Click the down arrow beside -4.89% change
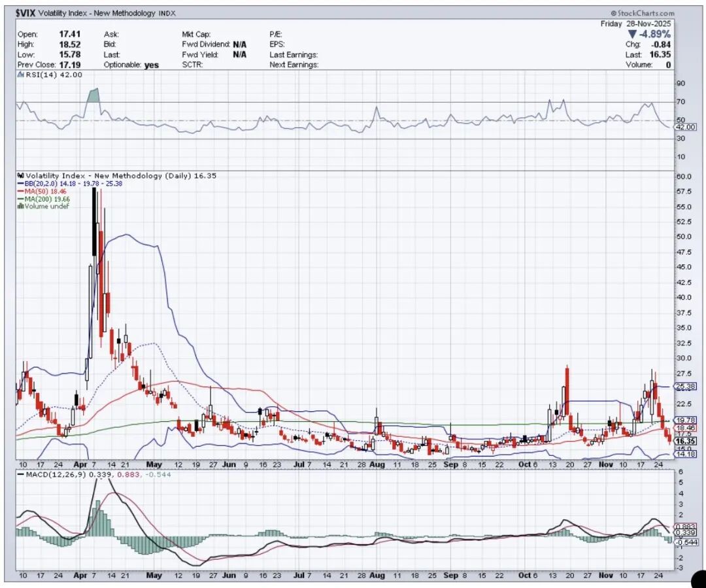Image resolution: width=706 pixels, height=588 pixels. [x=632, y=34]
